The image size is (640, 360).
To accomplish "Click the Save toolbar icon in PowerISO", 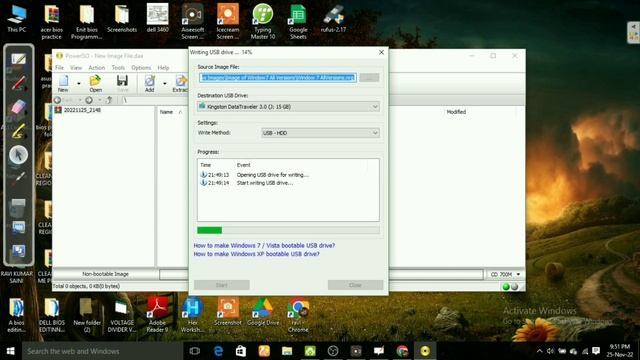I will pos(122,83).
